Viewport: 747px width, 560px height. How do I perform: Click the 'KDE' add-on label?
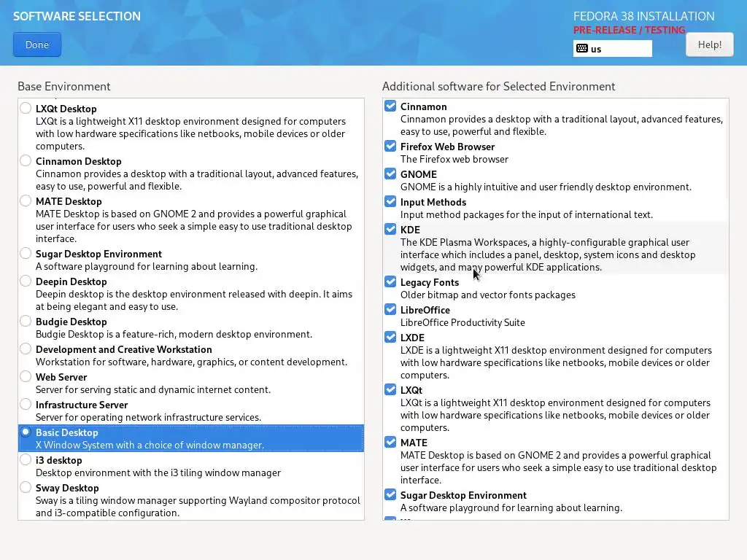tap(410, 230)
